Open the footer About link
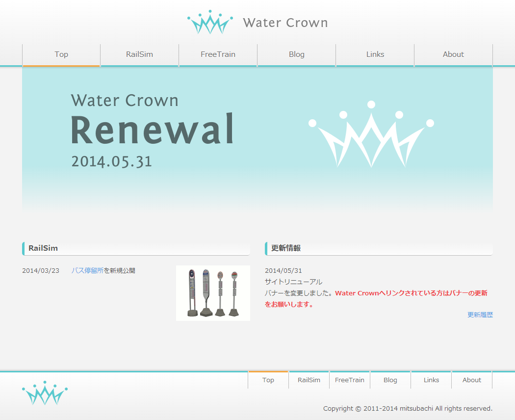Viewport: 515px width, 420px height. (472, 380)
